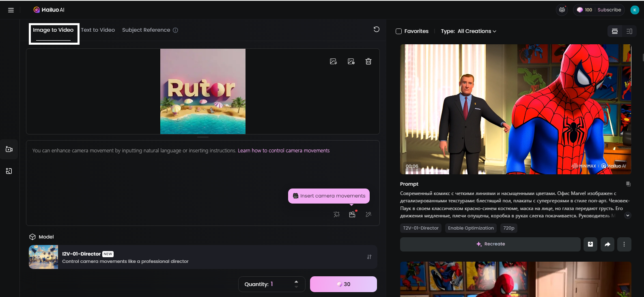Click the reset circular arrow icon
644x297 pixels.
377,29
